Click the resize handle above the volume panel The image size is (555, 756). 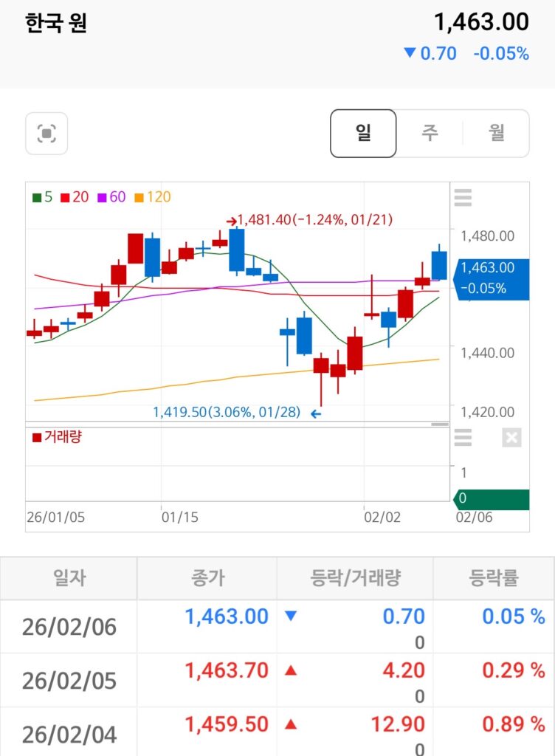(439, 425)
